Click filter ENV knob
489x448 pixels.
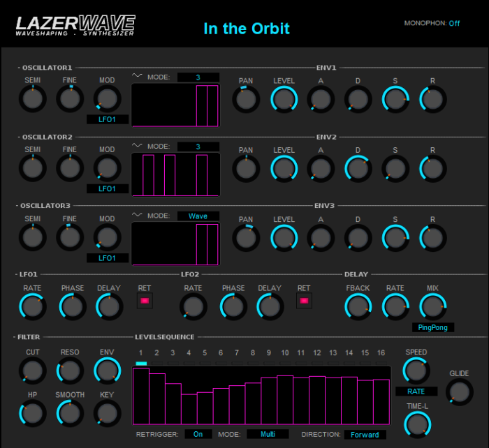[x=108, y=371]
